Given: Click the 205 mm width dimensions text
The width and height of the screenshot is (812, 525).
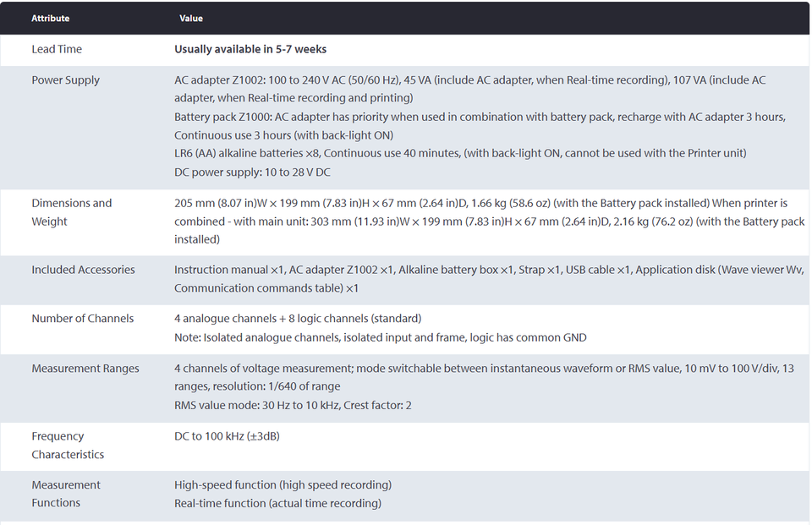Looking at the screenshot, I should click(x=489, y=221).
